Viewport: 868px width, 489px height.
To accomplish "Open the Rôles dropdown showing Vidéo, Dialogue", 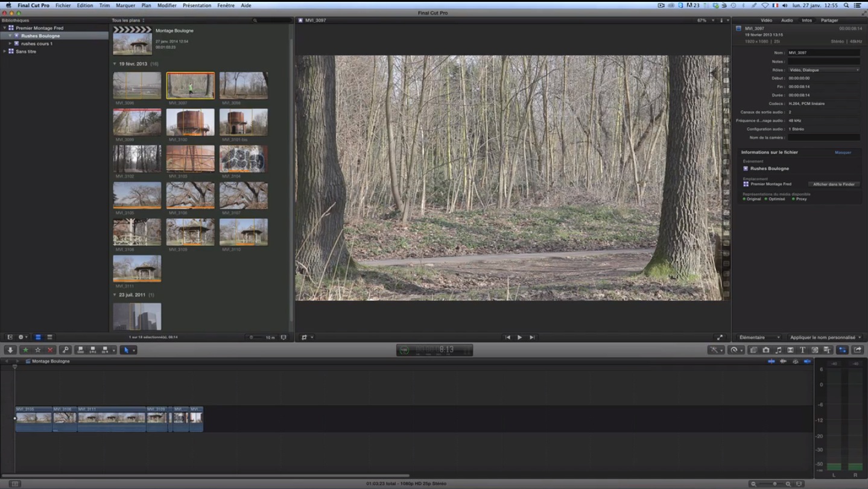I will (x=824, y=69).
